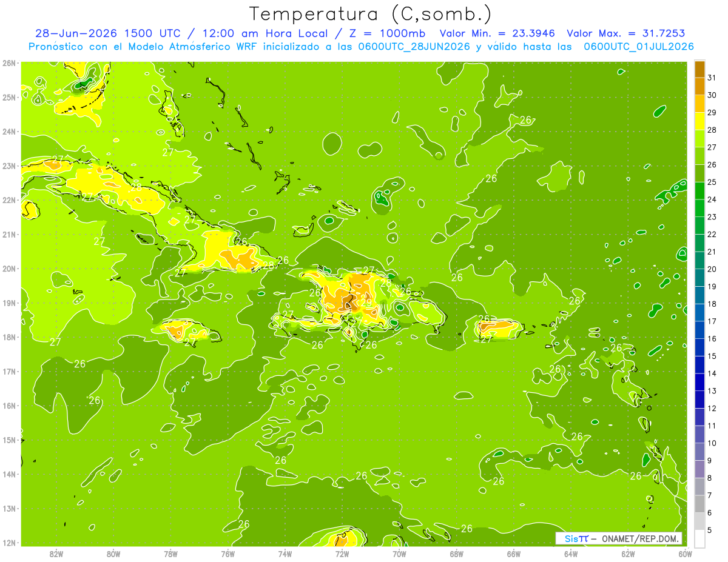Click the '68W' longitude axis label

point(457,554)
